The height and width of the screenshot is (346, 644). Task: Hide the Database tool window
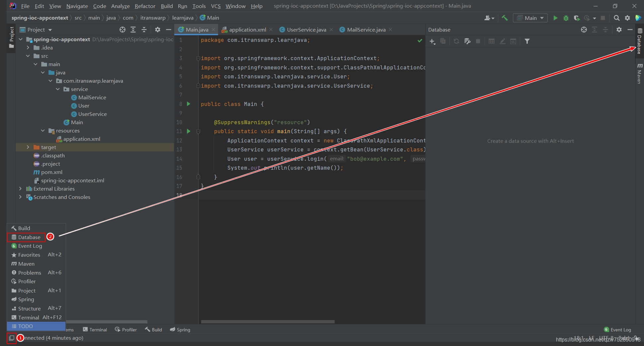pyautogui.click(x=630, y=30)
